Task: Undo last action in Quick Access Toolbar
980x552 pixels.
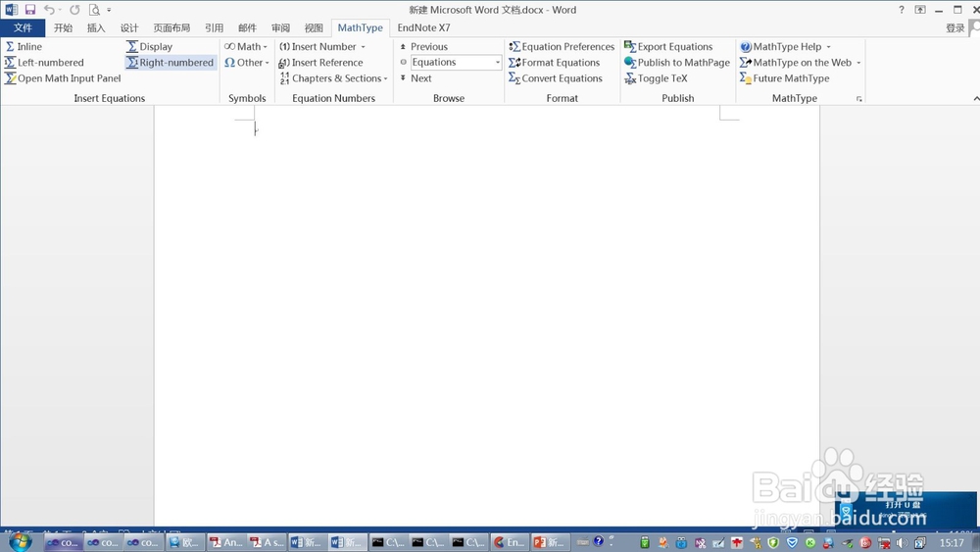Action: tap(49, 10)
